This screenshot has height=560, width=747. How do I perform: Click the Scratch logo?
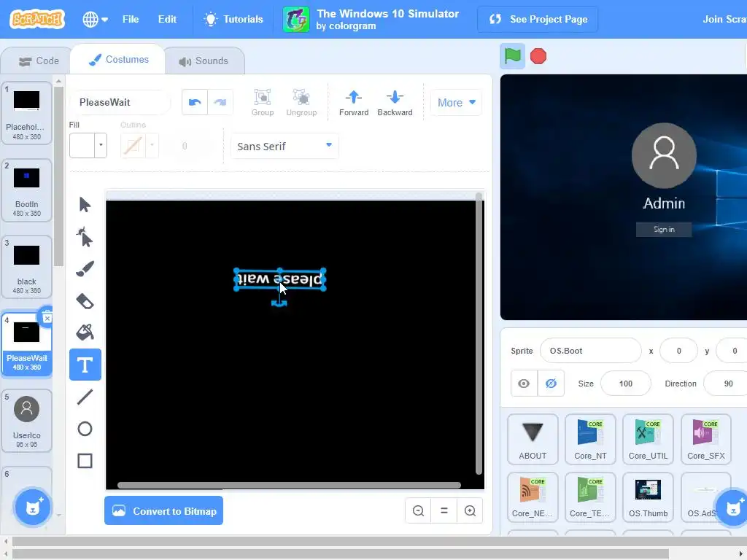[37, 19]
